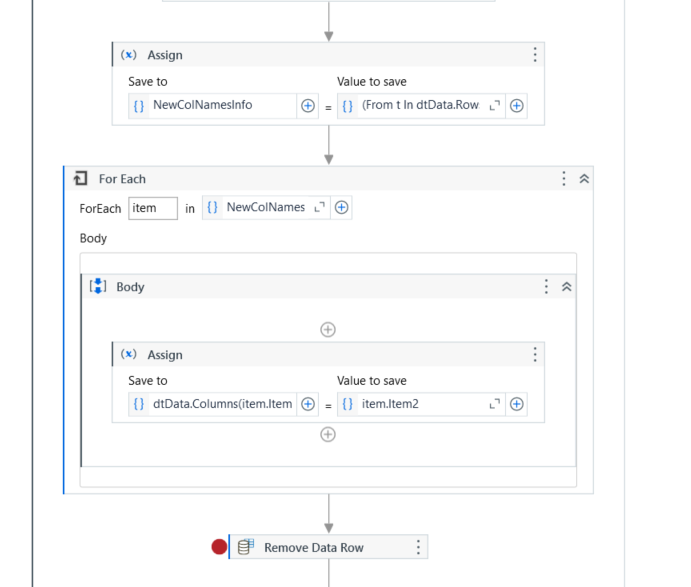Click the ForEach item name input field
Image resolution: width=691 pixels, height=587 pixels.
(152, 208)
